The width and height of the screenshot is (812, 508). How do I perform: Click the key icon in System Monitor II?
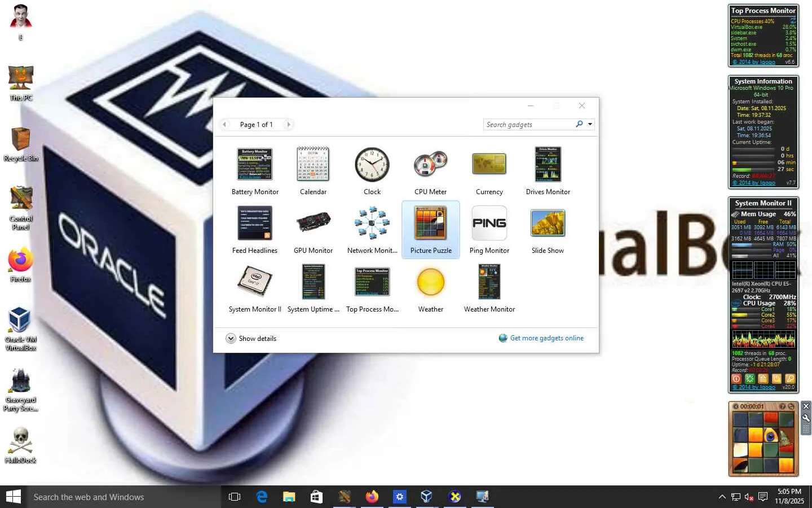pyautogui.click(x=790, y=379)
